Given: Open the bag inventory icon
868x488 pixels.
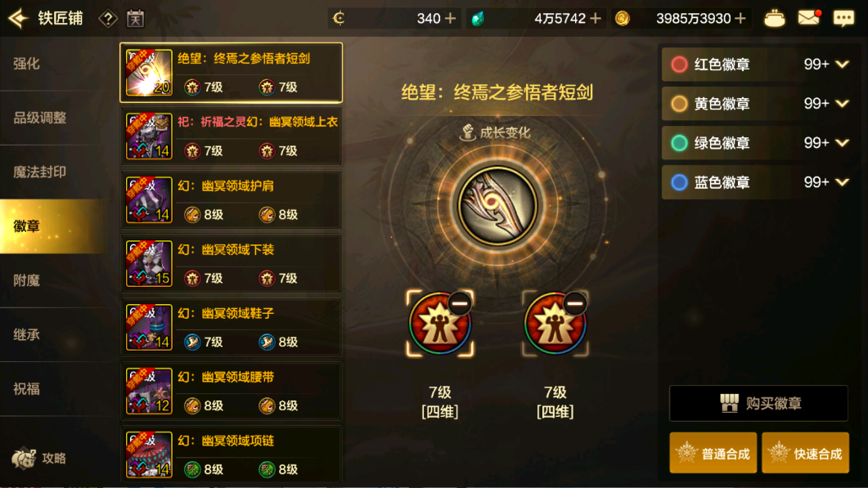Looking at the screenshot, I should click(x=774, y=18).
